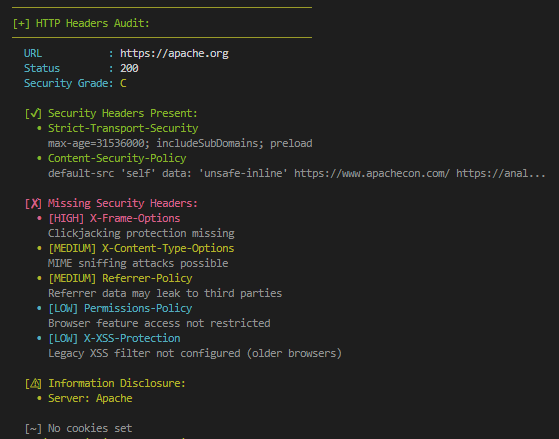Click the Server: Apache disclosure line

(x=90, y=398)
